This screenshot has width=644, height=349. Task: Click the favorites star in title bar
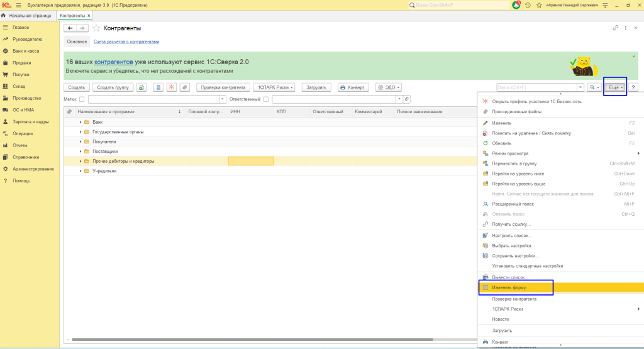538,5
